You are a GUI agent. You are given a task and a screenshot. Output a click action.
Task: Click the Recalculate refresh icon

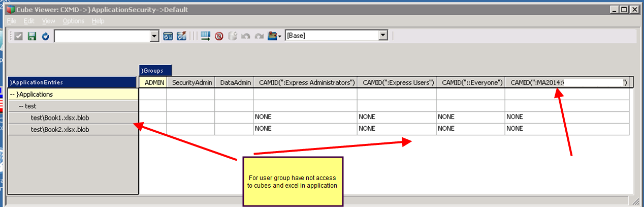[x=45, y=36]
